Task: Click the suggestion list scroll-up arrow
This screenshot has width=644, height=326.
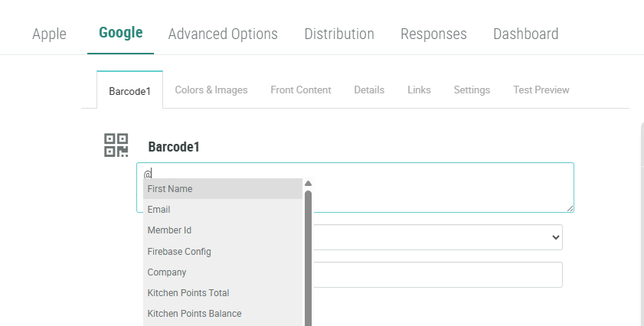Action: click(308, 184)
